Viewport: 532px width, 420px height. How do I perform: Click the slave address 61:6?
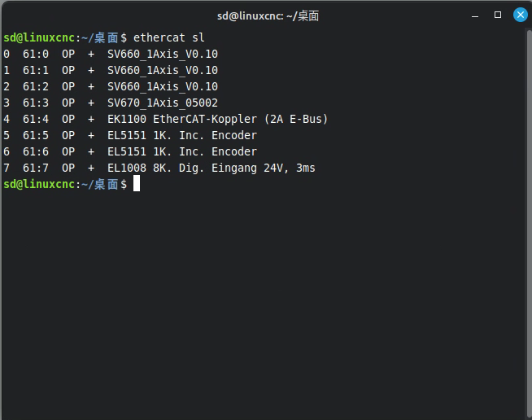36,151
